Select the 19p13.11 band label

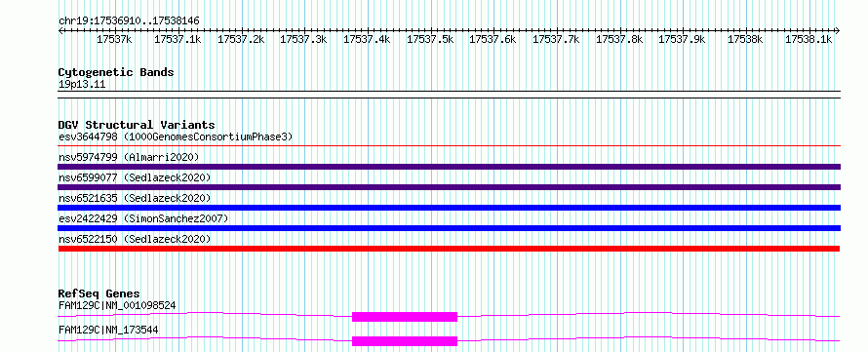[x=82, y=85]
